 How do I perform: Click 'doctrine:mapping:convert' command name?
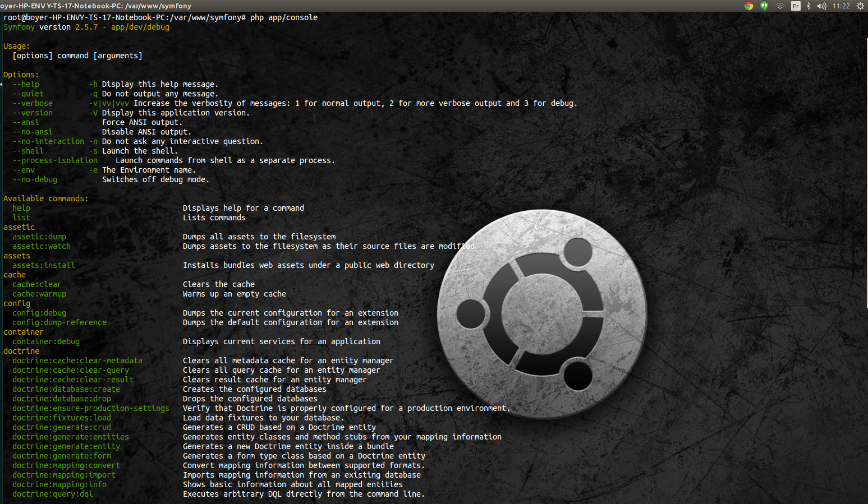coord(66,465)
